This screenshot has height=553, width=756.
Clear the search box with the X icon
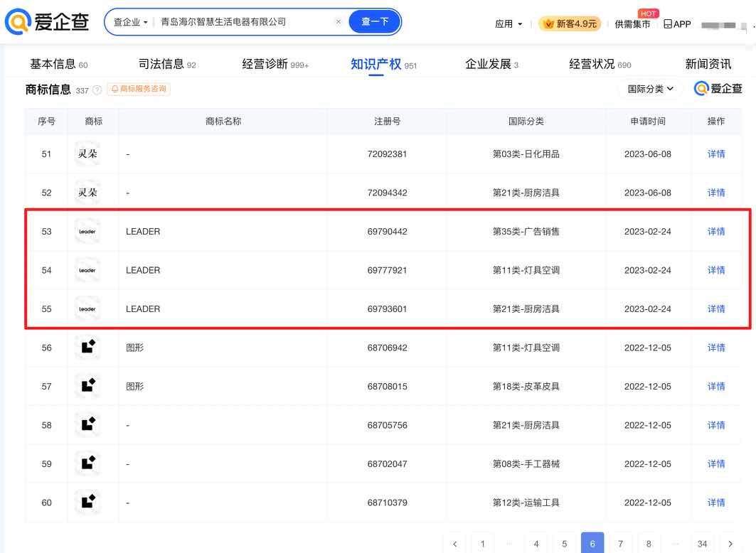[338, 22]
